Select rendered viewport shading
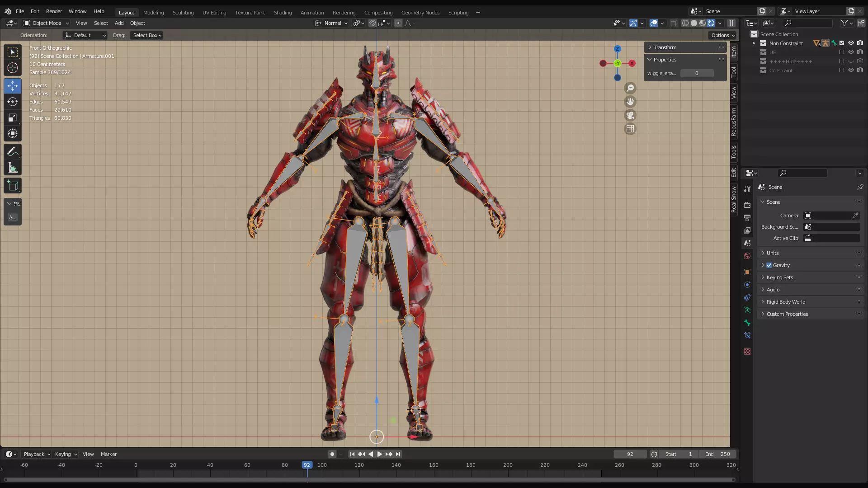The image size is (868, 488). pos(711,23)
